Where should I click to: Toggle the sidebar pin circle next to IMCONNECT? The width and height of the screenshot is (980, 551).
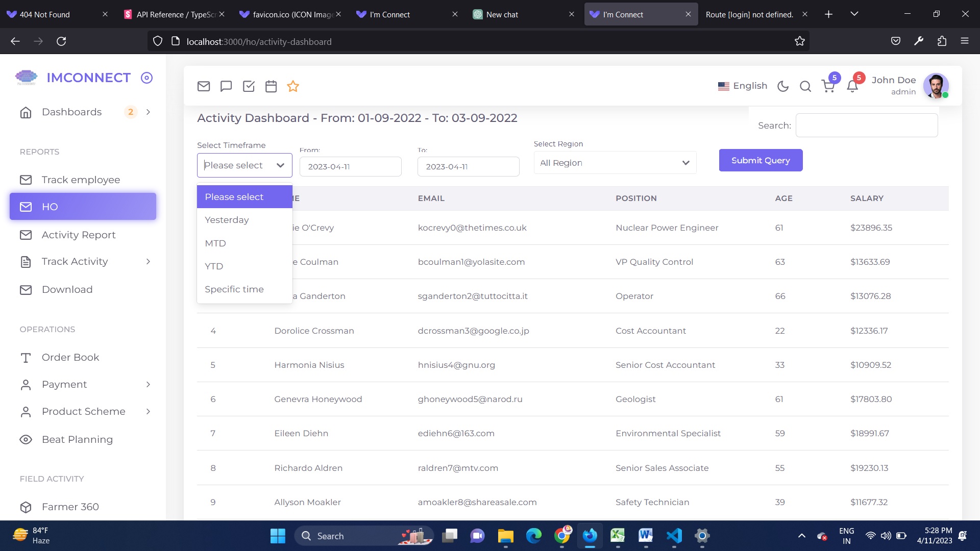click(146, 78)
